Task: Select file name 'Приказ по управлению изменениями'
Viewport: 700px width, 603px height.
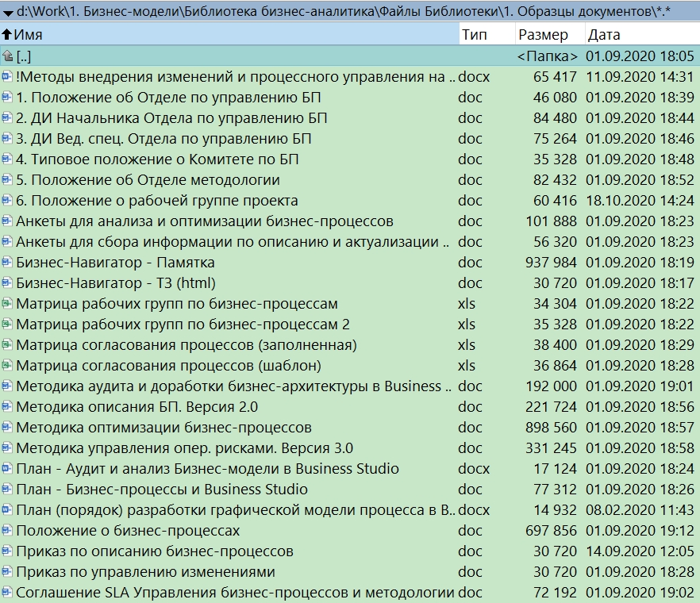Action: tap(145, 572)
